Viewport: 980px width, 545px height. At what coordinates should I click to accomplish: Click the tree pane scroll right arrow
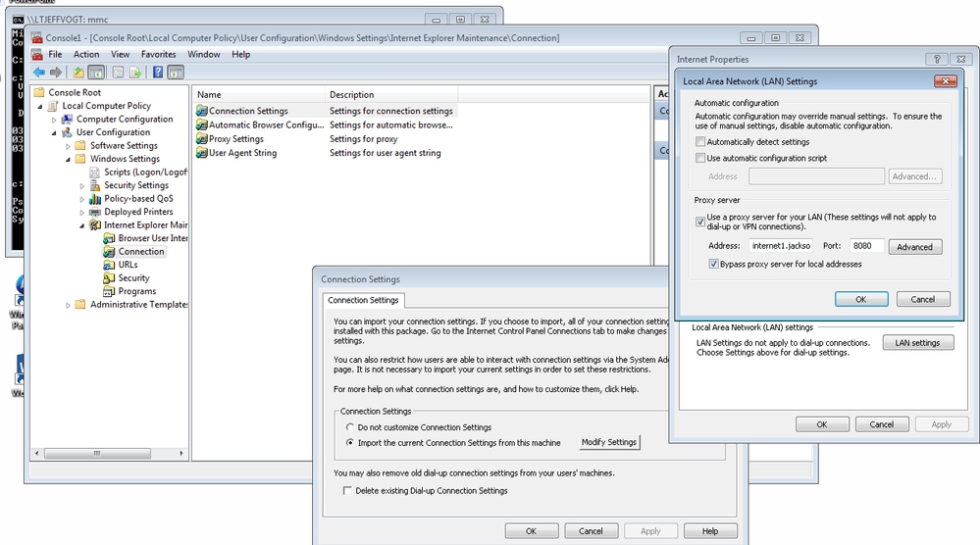181,453
